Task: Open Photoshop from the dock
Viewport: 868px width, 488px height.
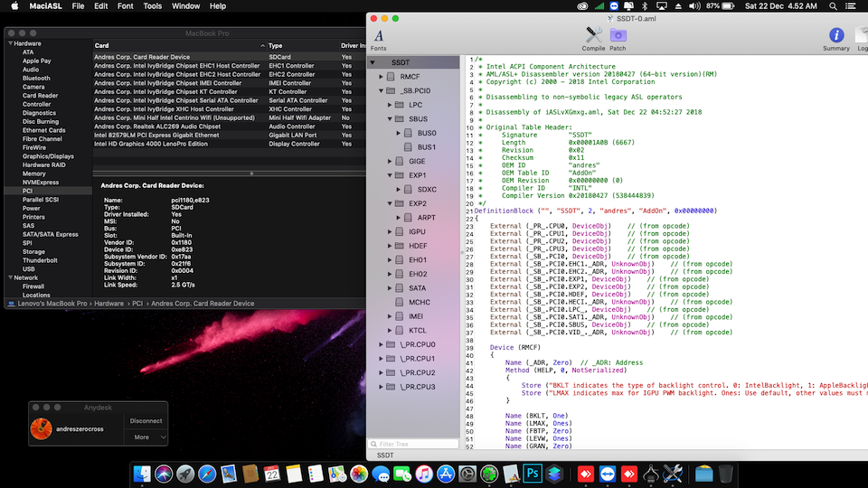Action: 532,474
